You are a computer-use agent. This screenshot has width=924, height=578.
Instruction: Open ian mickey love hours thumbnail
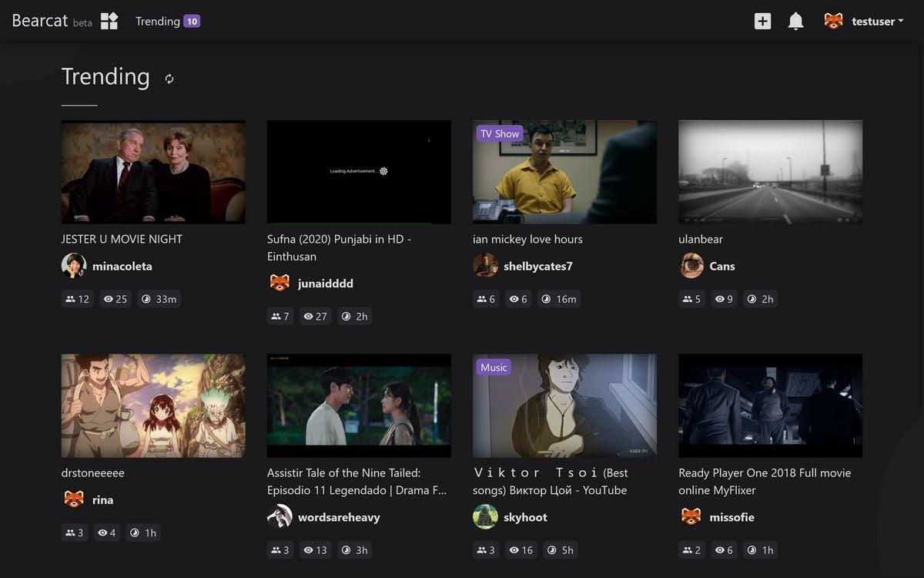tap(564, 172)
